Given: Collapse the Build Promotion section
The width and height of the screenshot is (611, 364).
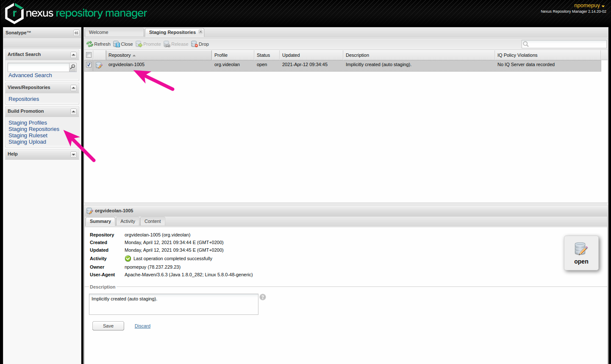Looking at the screenshot, I should pyautogui.click(x=73, y=111).
